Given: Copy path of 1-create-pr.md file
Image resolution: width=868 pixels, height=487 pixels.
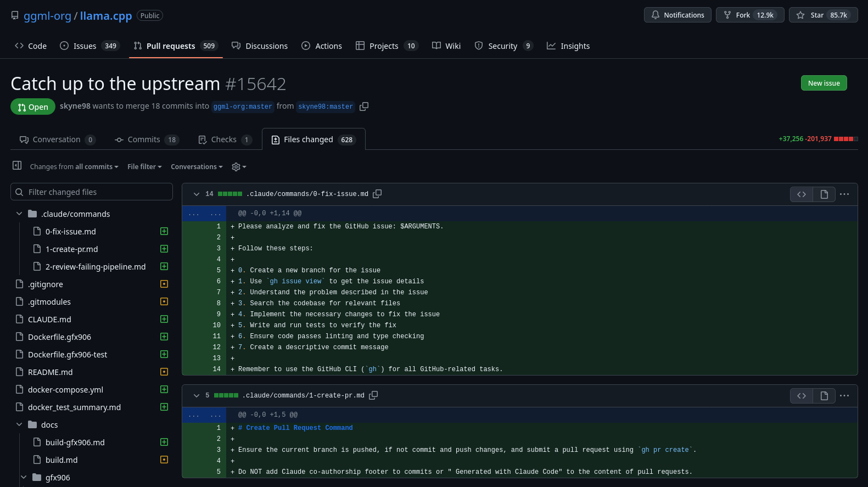Looking at the screenshot, I should tap(373, 395).
